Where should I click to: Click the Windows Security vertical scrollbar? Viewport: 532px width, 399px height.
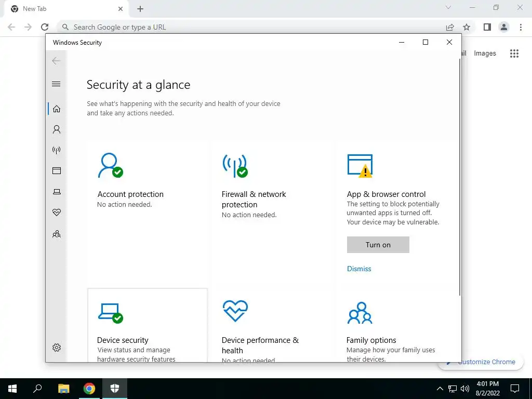pos(459,177)
